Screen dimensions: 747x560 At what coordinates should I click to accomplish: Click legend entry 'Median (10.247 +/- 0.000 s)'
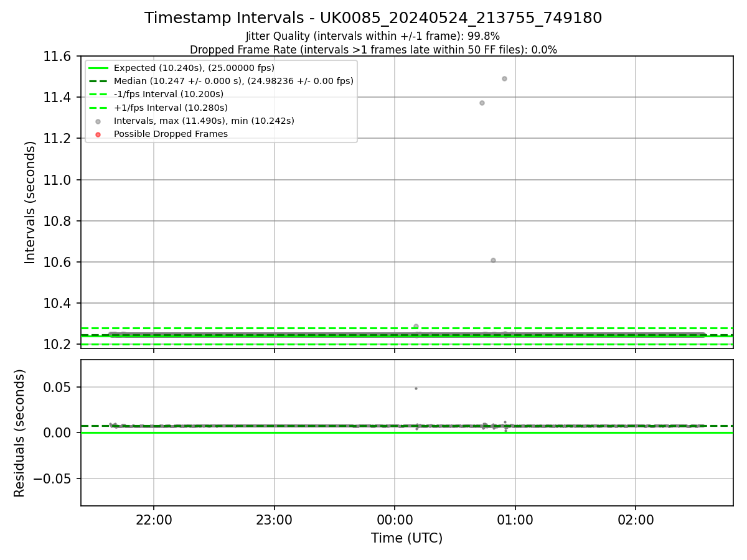click(233, 81)
